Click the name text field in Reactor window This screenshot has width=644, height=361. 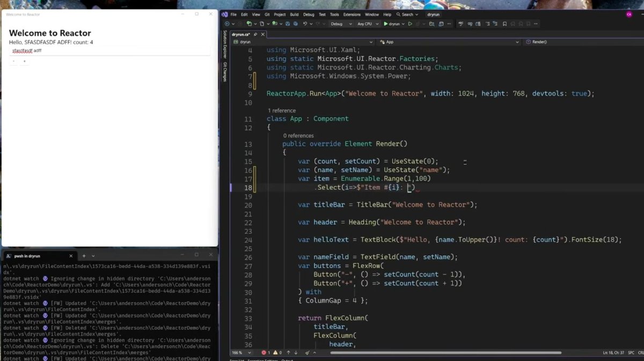109,51
